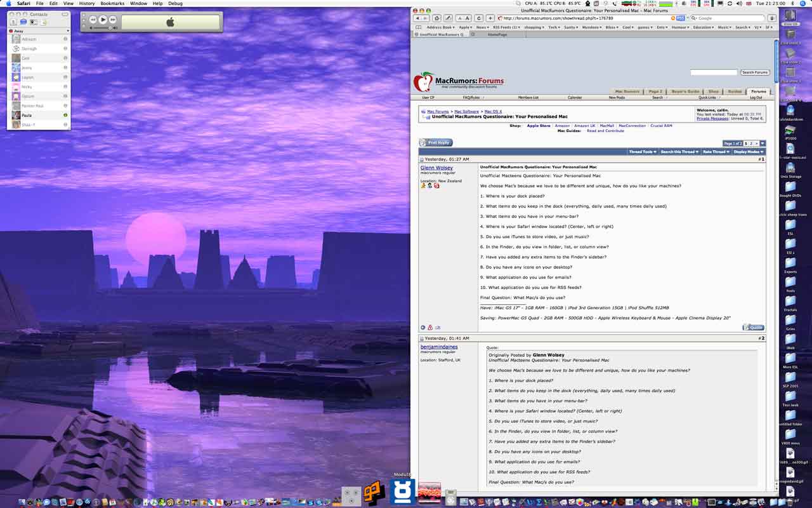Click the MacRumors apple logo

coord(423,81)
